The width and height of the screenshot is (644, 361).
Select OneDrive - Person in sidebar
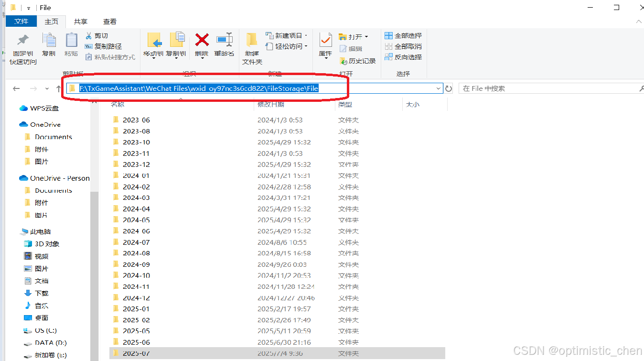point(54,178)
